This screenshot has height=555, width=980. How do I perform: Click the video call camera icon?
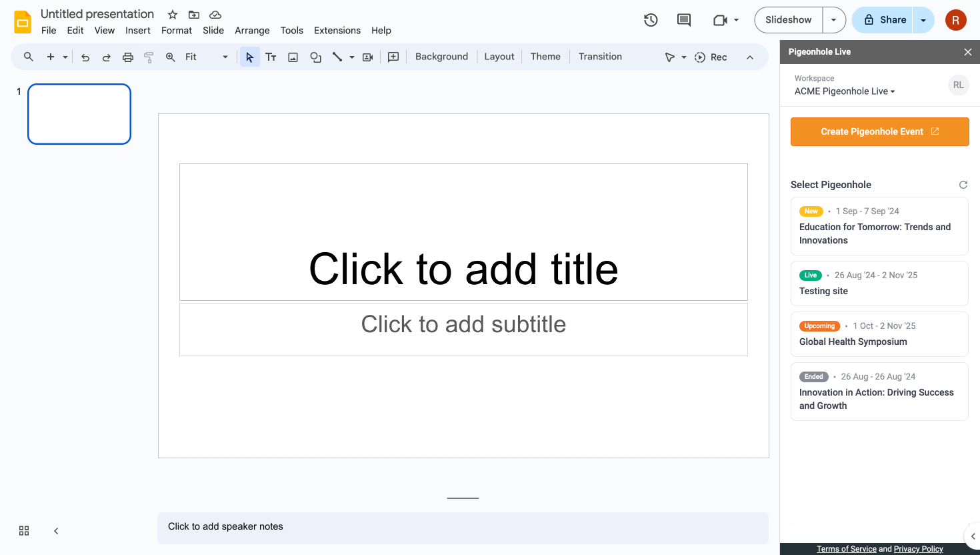click(x=719, y=20)
